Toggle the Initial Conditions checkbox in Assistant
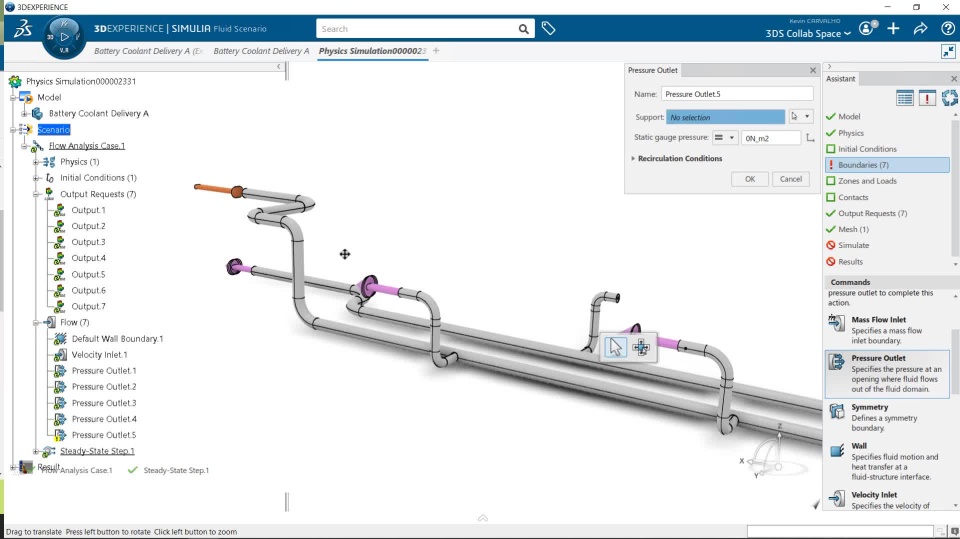The width and height of the screenshot is (960, 539). pyautogui.click(x=831, y=149)
